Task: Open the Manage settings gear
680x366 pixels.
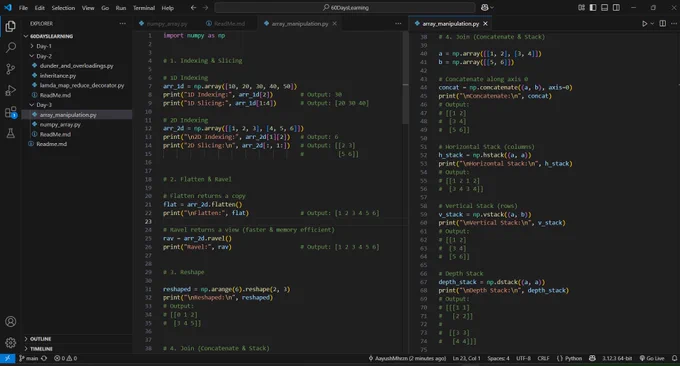Action: click(x=10, y=343)
